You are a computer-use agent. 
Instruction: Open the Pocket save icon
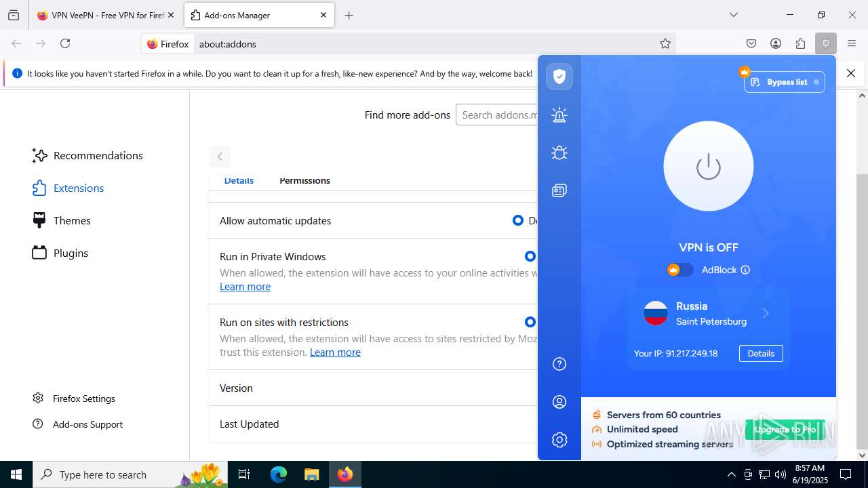click(751, 44)
